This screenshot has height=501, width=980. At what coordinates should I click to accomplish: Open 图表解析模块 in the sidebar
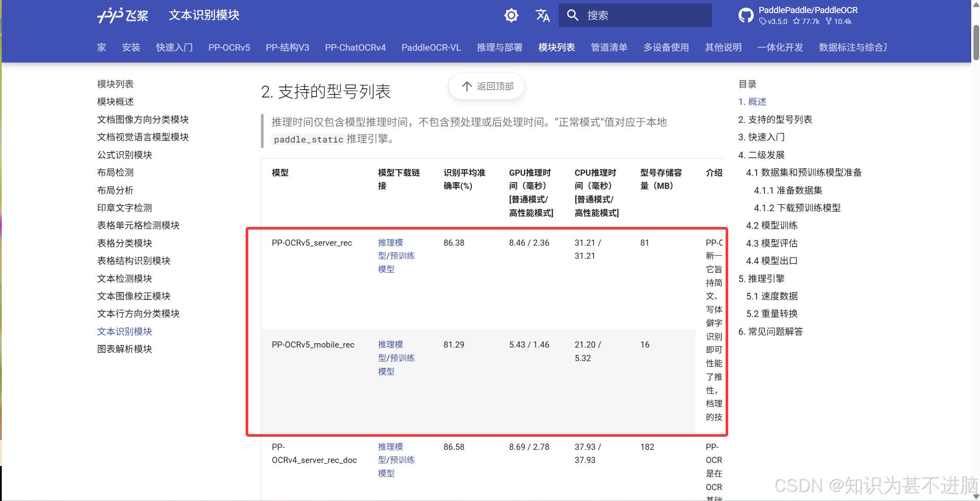(x=125, y=349)
